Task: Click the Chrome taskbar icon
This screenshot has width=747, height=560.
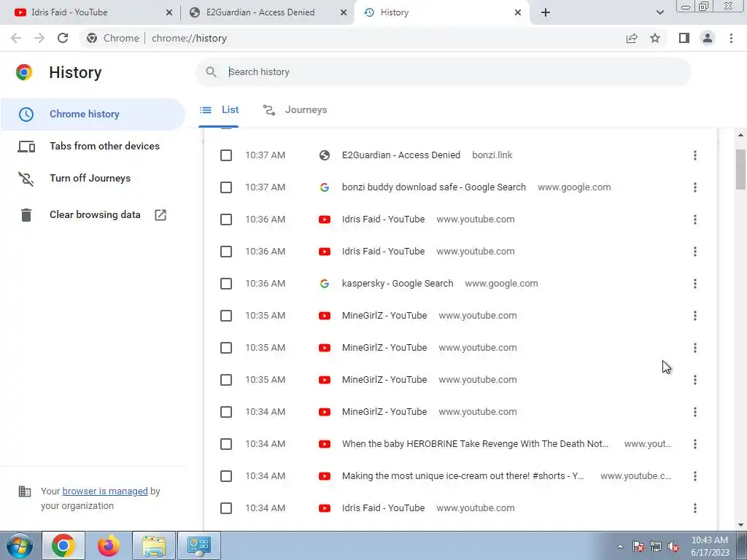Action: coord(63,545)
